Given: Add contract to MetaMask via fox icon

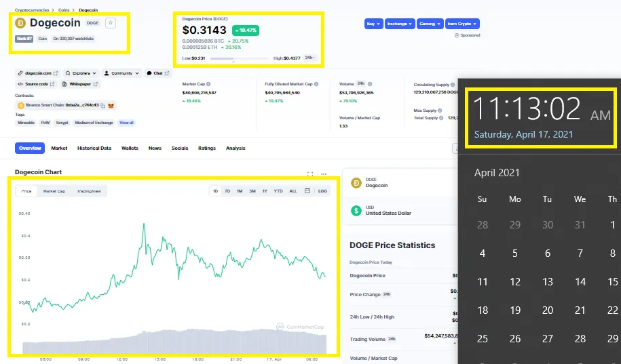Looking at the screenshot, I should (x=111, y=106).
